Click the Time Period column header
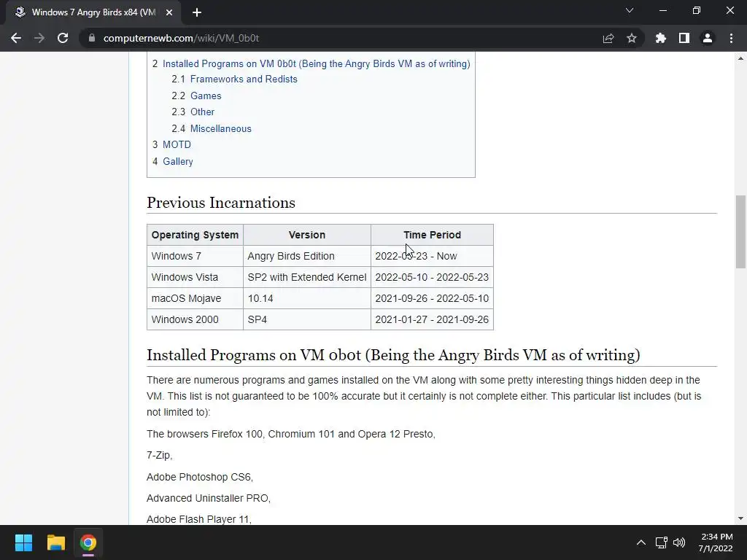Viewport: 747px width, 560px height. click(x=432, y=235)
